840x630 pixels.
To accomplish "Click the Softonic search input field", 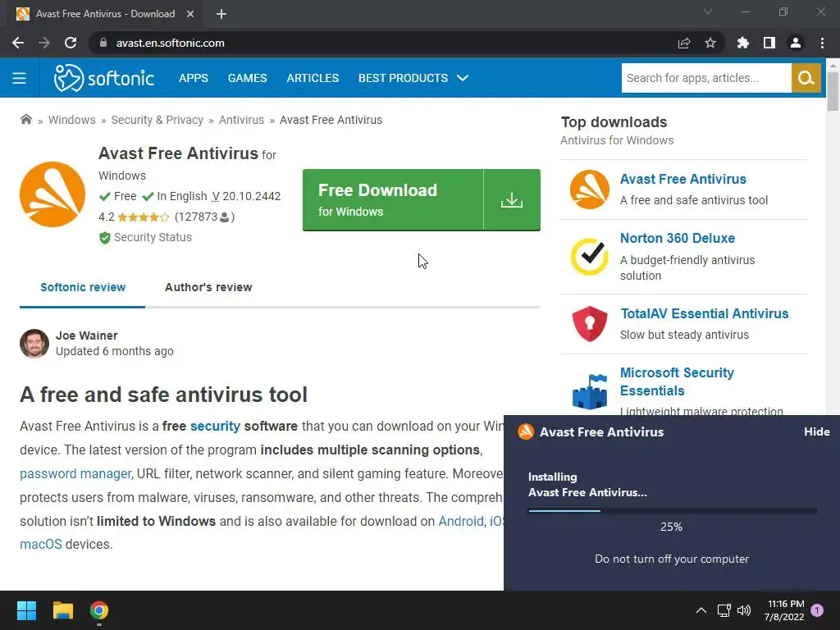I will 706,78.
